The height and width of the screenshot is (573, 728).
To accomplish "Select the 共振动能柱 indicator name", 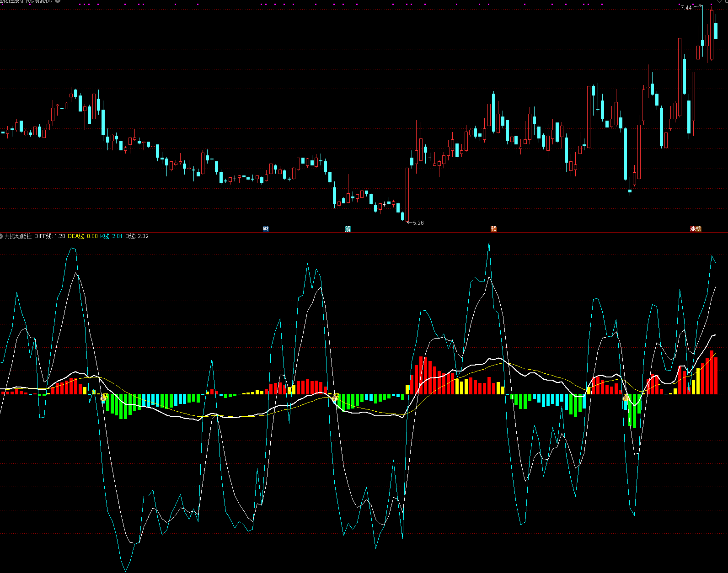I will click(18, 236).
